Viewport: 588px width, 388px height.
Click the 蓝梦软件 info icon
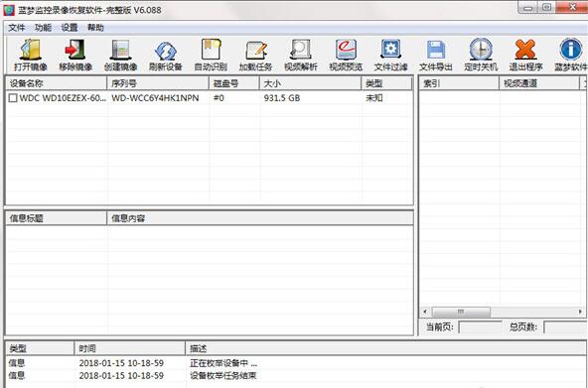pos(571,49)
